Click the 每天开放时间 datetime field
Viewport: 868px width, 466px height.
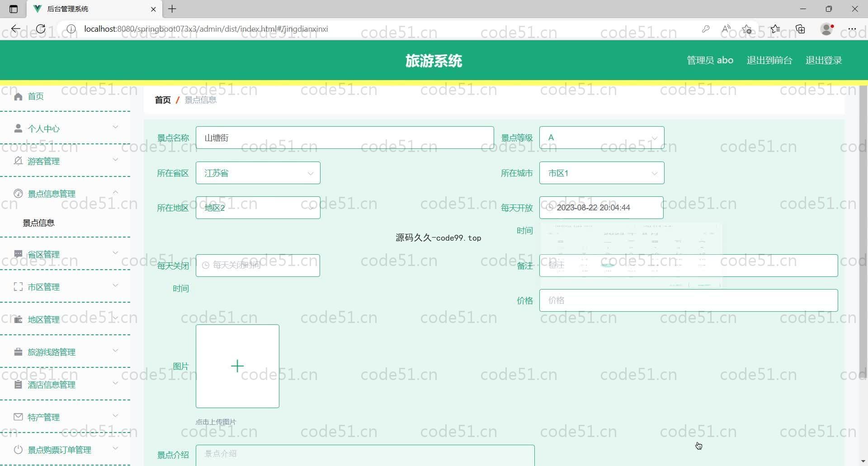[x=601, y=208]
